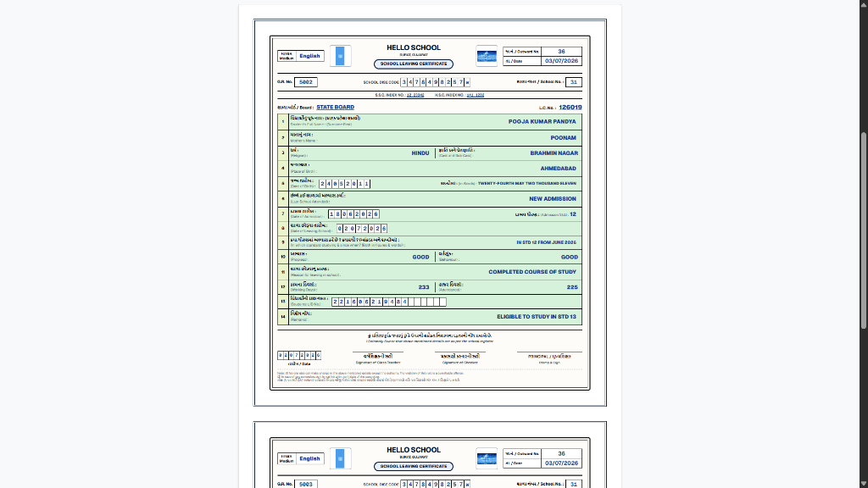This screenshot has height=488, width=868.
Task: Click the HELLO SCHOOL heading on certificate 5003
Action: click(414, 450)
